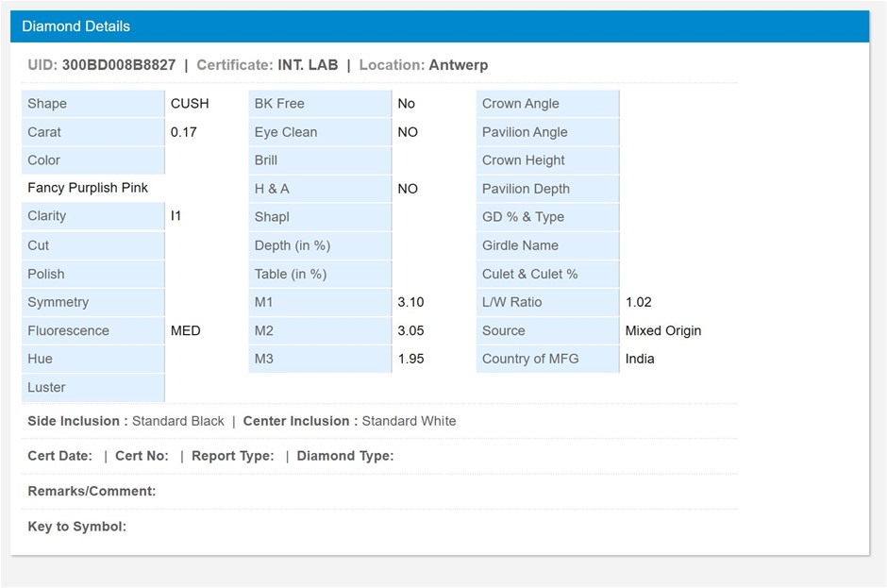Click the Mixed Origin source value
Image resolution: width=887 pixels, height=588 pixels.
point(663,330)
